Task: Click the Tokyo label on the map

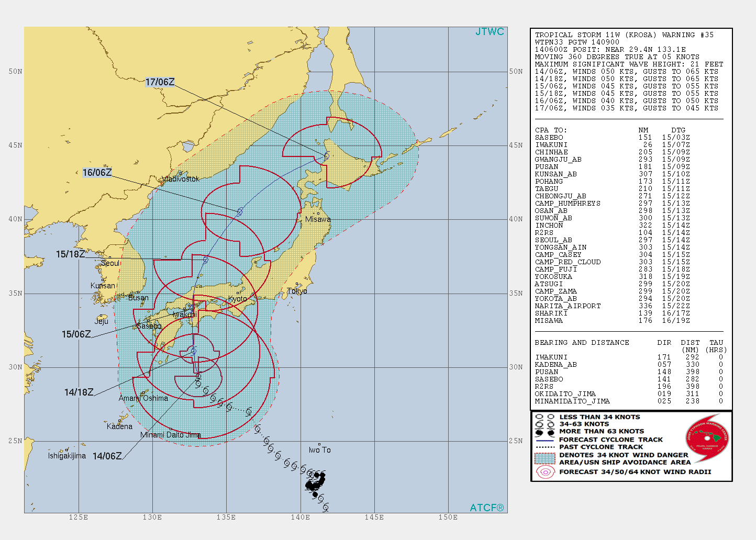Action: coord(297,291)
